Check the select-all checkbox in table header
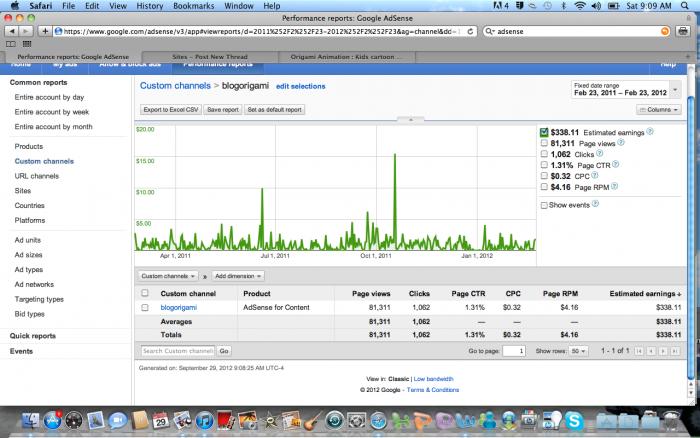 [x=145, y=293]
